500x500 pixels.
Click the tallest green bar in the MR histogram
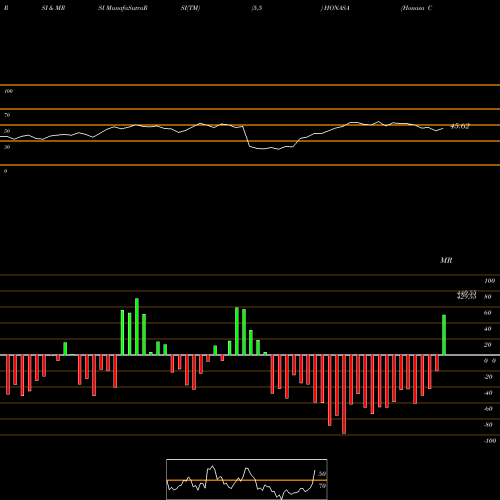click(137, 327)
